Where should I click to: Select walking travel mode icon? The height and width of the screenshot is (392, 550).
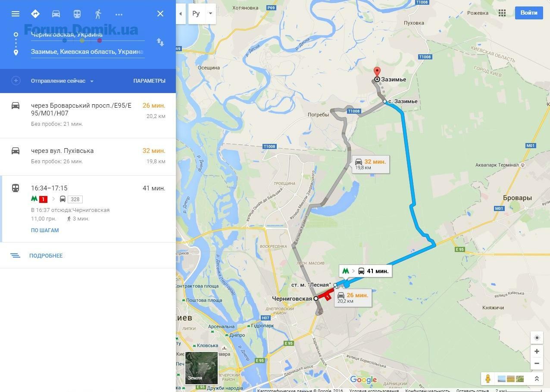[98, 14]
